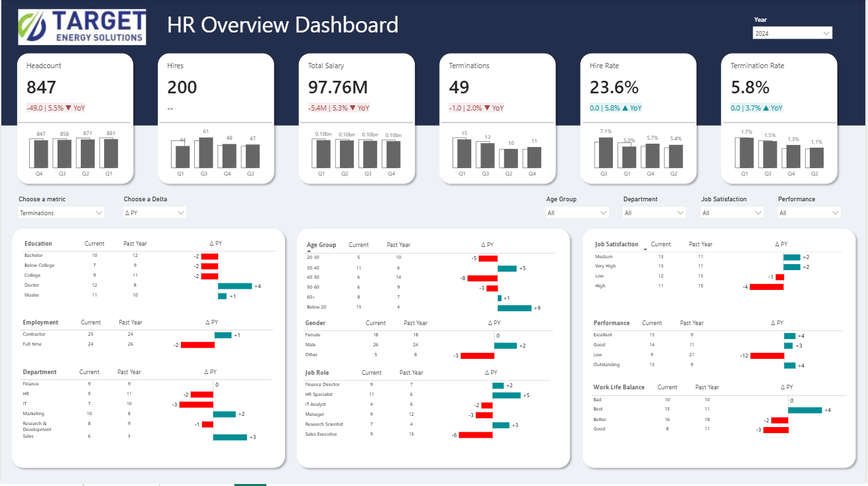The image size is (868, 486).
Task: Click the Best work life +4 teal bar
Action: (805, 411)
